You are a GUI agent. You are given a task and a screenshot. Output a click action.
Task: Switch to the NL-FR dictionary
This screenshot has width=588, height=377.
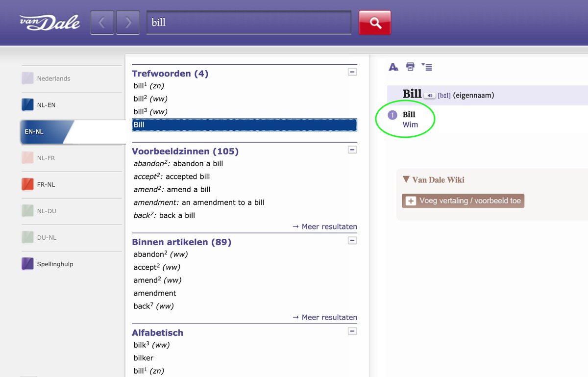click(71, 158)
